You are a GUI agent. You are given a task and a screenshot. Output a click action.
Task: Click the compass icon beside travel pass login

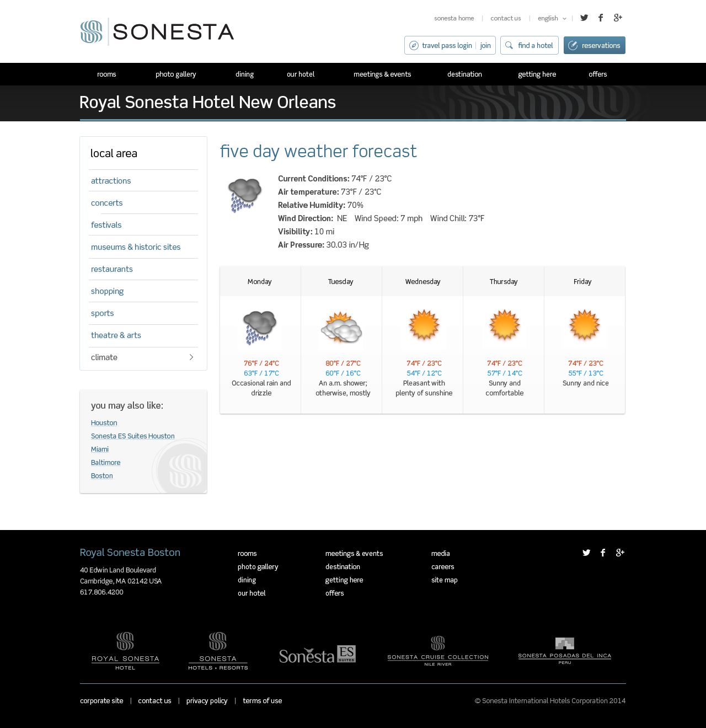point(414,45)
